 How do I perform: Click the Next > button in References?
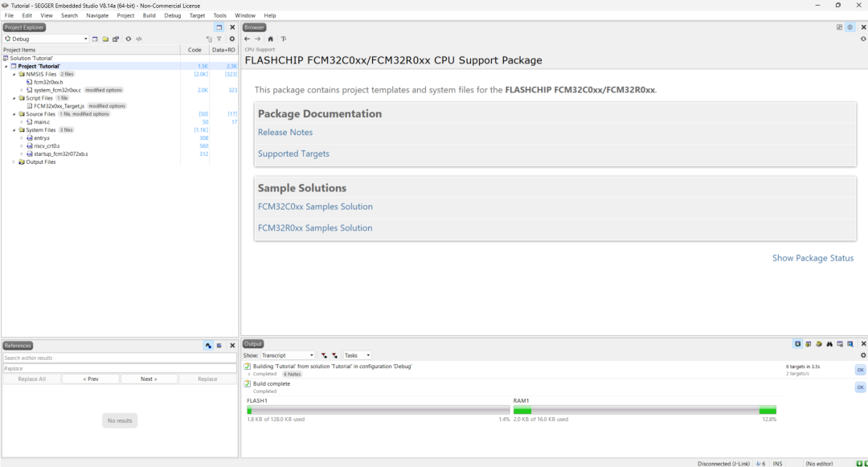pyautogui.click(x=149, y=379)
